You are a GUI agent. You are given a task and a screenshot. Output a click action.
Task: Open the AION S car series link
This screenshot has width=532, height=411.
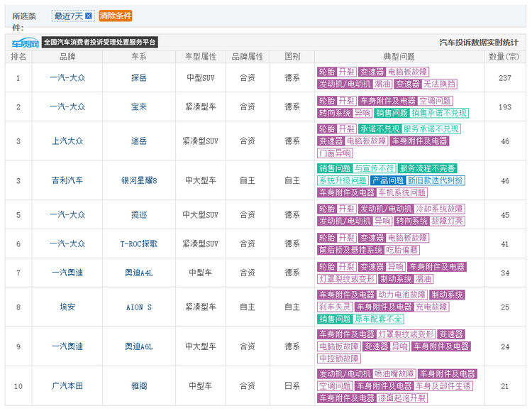tap(139, 307)
